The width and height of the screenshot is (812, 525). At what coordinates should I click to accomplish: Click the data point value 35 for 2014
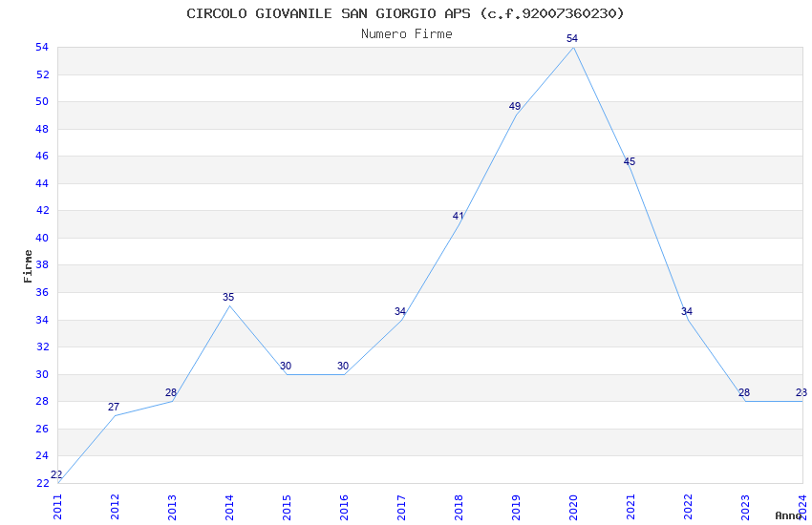[228, 298]
